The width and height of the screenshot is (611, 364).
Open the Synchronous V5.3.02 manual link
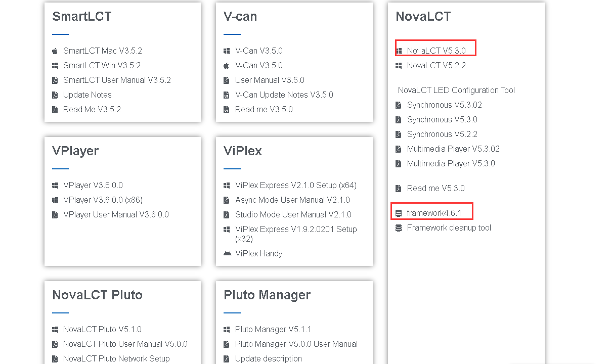click(x=445, y=105)
